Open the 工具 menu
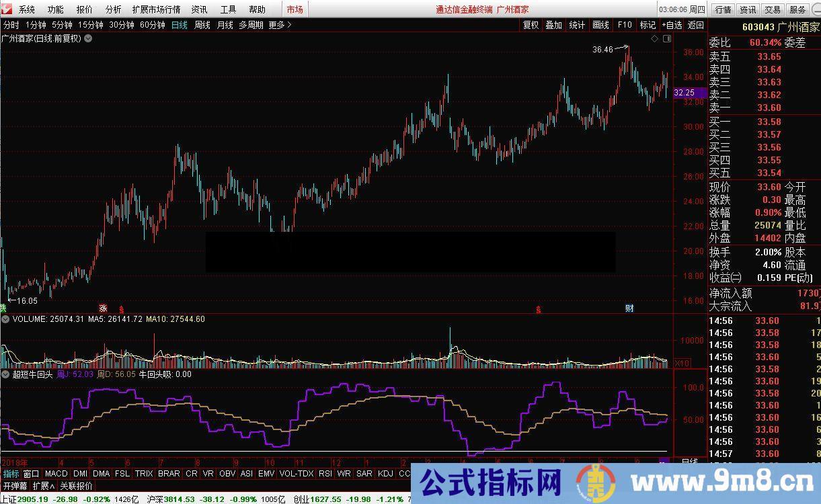 pos(229,9)
